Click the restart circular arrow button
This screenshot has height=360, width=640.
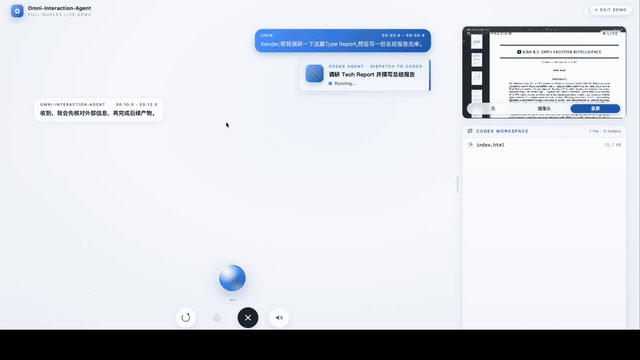(x=186, y=318)
